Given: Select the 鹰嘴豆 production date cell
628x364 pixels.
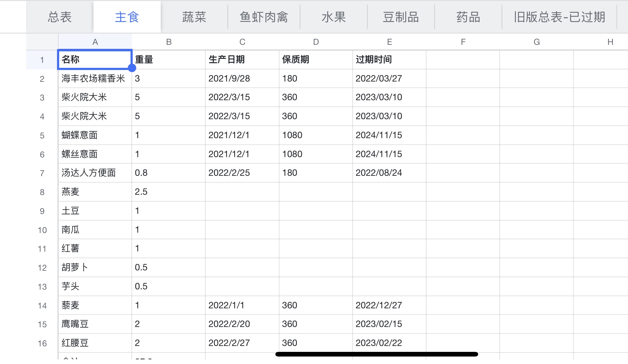Looking at the screenshot, I should click(242, 324).
